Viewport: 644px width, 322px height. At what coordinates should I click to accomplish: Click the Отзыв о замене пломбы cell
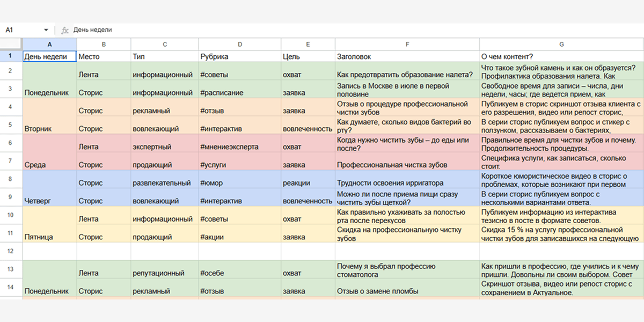tap(407, 291)
